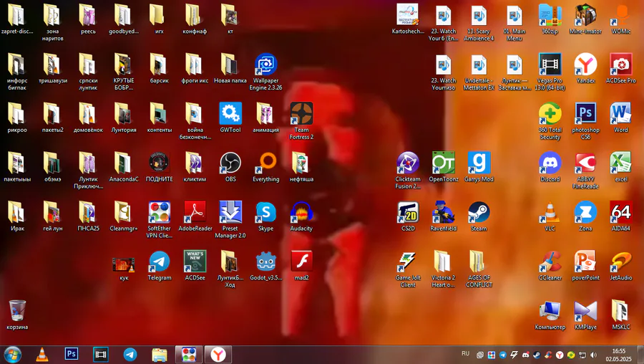
Task: Open the КРУТЫЕ БОБР... folder
Action: [x=124, y=64]
